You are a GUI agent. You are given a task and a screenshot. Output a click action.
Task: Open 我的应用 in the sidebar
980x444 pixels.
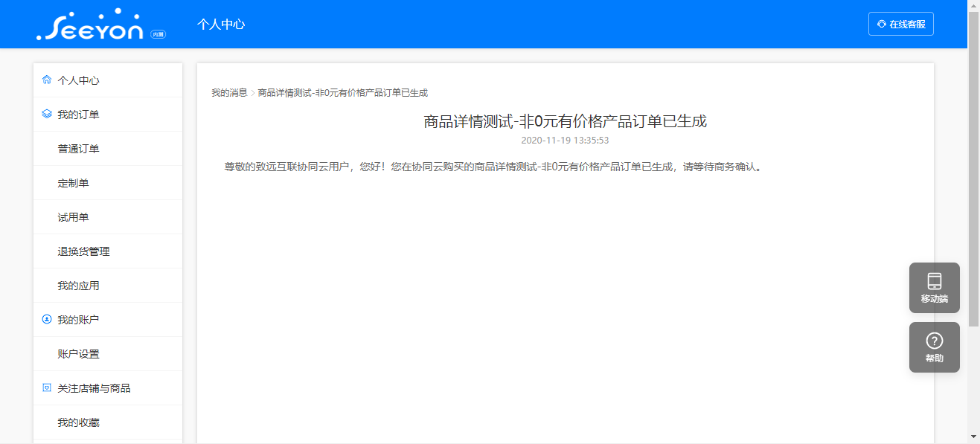coord(108,286)
